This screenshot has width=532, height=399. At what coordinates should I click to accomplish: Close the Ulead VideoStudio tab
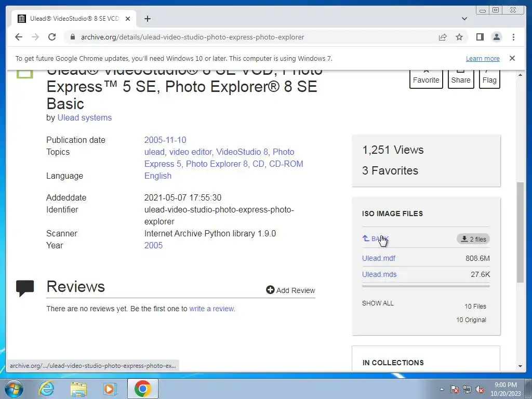[x=128, y=19]
